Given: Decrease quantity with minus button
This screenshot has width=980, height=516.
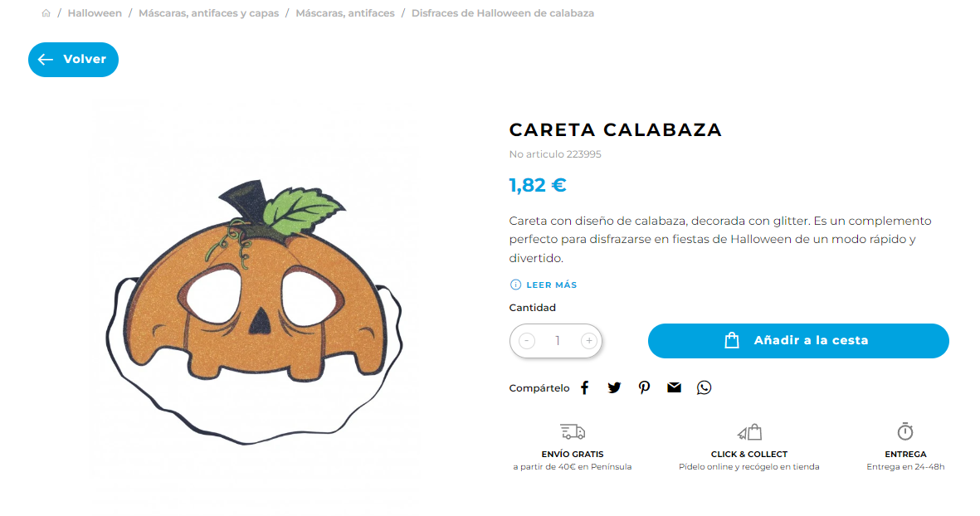Looking at the screenshot, I should tap(527, 340).
